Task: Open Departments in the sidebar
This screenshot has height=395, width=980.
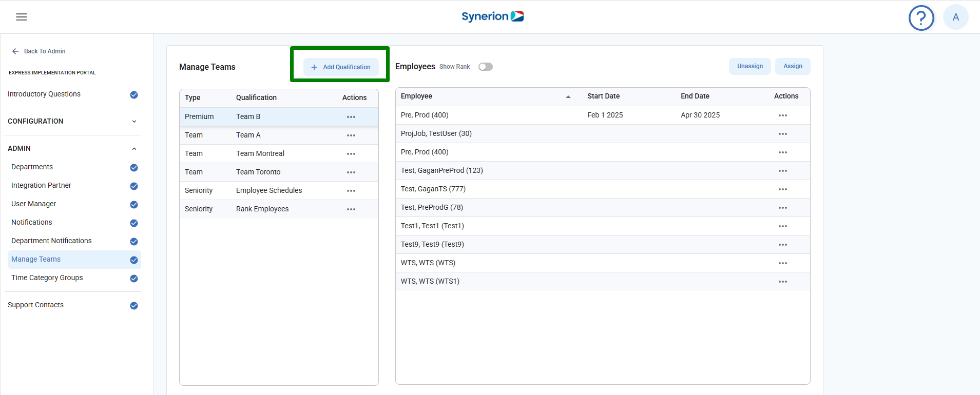Action: point(32,167)
